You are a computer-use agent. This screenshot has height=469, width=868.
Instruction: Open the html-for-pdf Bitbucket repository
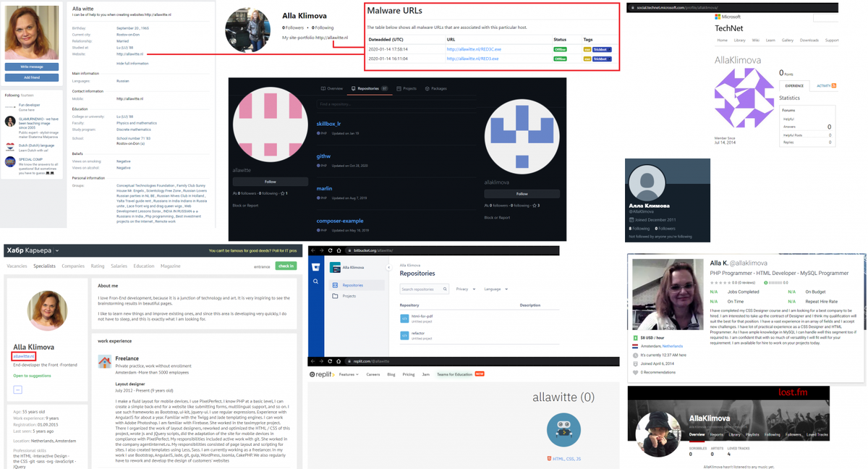click(x=422, y=316)
